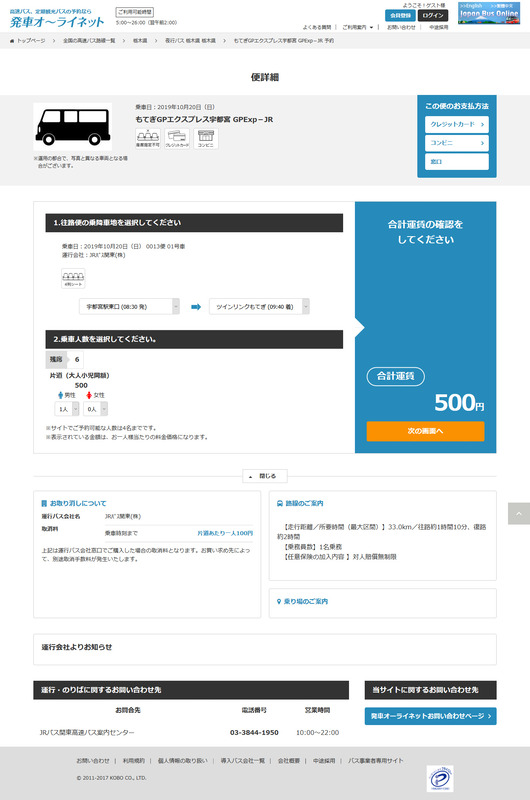This screenshot has height=800, width=530.
Task: Open the 中途採用 header link
Action: pyautogui.click(x=438, y=28)
